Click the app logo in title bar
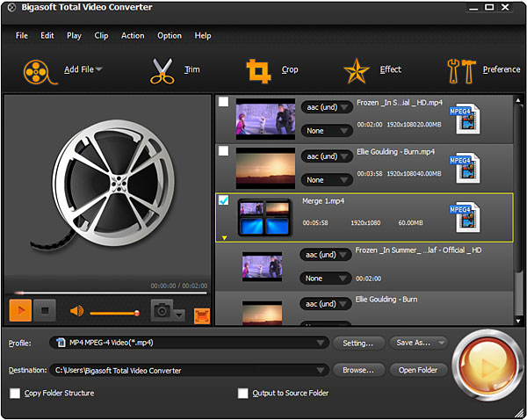This screenshot has height=420, width=527. (x=11, y=7)
